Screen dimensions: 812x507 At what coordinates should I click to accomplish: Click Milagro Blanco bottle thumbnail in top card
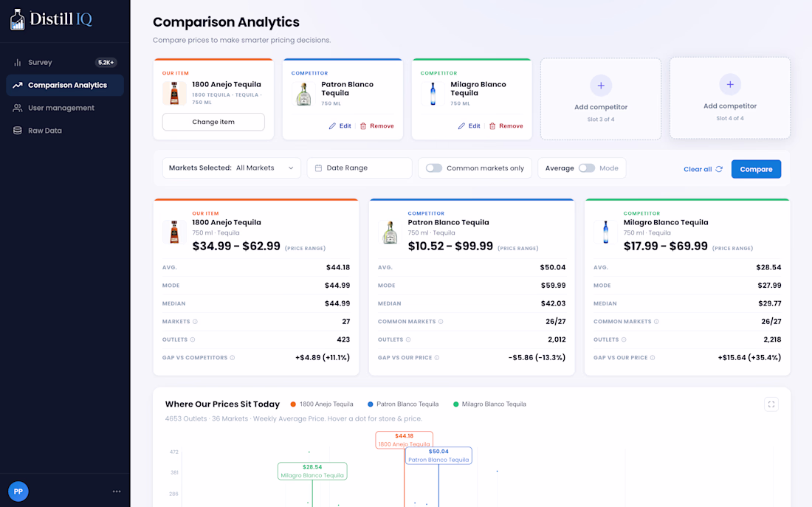tap(433, 94)
